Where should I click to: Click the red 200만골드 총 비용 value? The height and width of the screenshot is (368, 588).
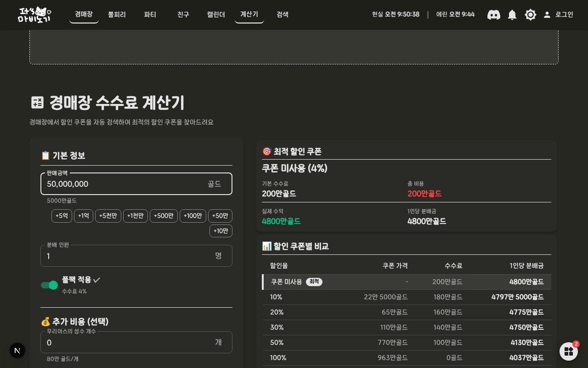pyautogui.click(x=424, y=194)
